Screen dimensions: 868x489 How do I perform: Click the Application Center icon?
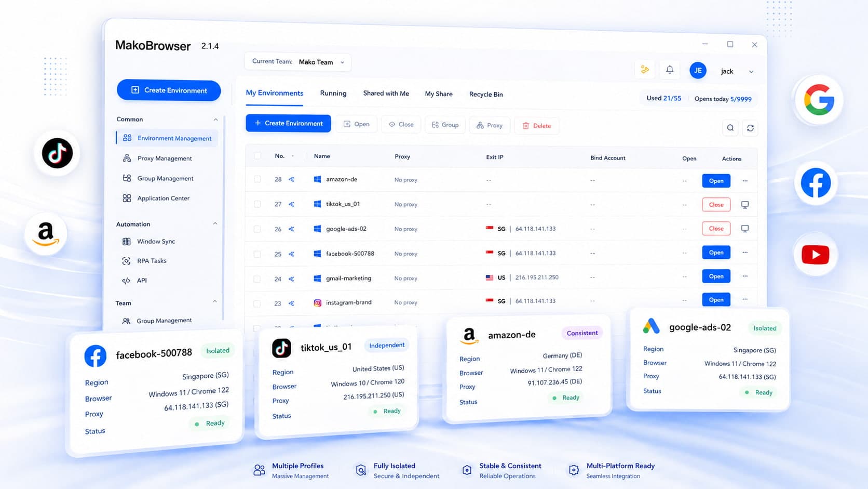(x=127, y=198)
